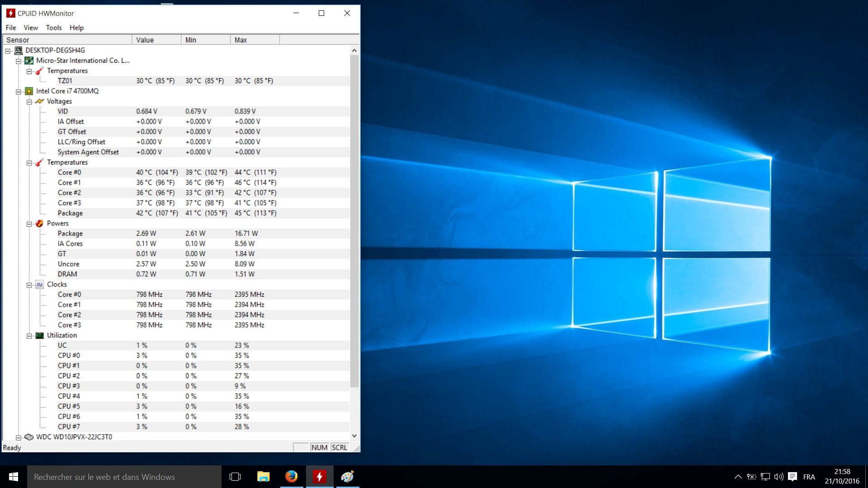
Task: Click the Value column header
Action: point(156,40)
